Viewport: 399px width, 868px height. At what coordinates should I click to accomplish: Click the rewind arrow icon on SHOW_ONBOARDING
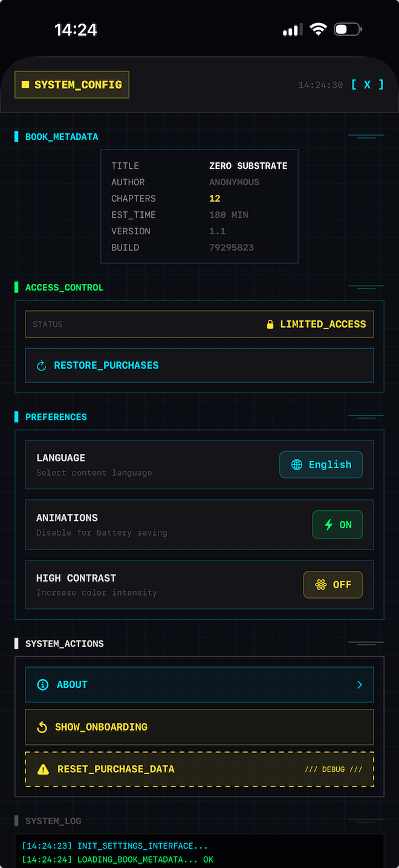[42, 727]
